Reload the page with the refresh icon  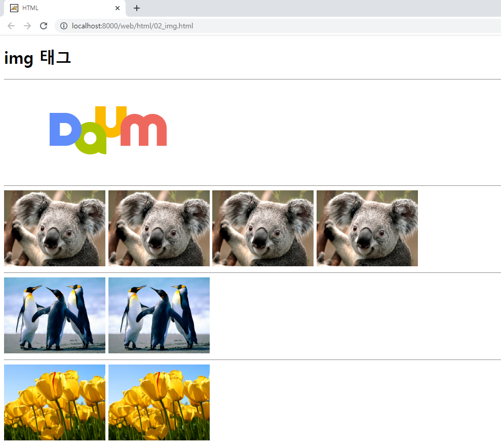pyautogui.click(x=44, y=26)
